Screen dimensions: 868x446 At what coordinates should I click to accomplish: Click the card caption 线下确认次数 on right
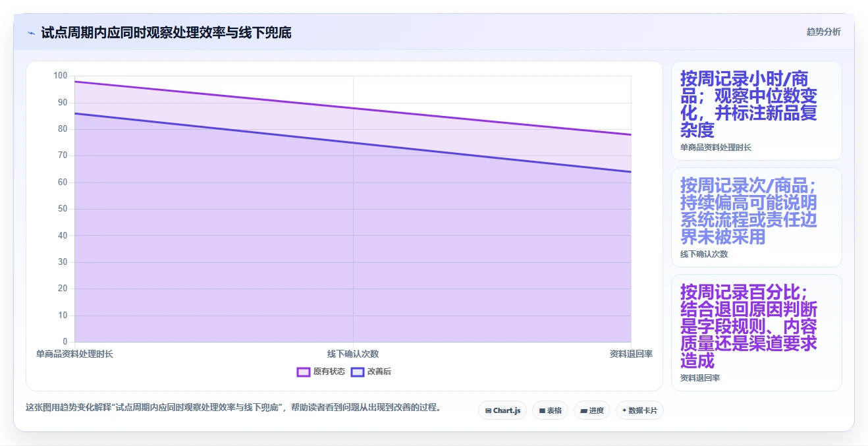tap(704, 254)
